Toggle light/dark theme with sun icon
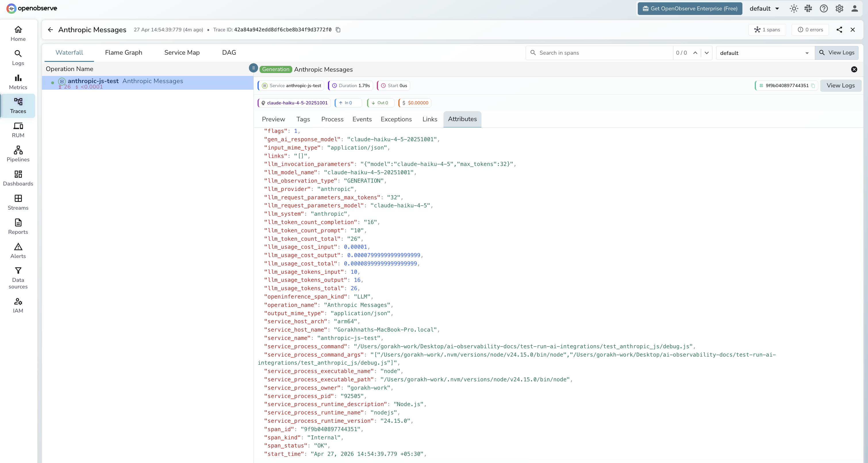 (x=794, y=8)
